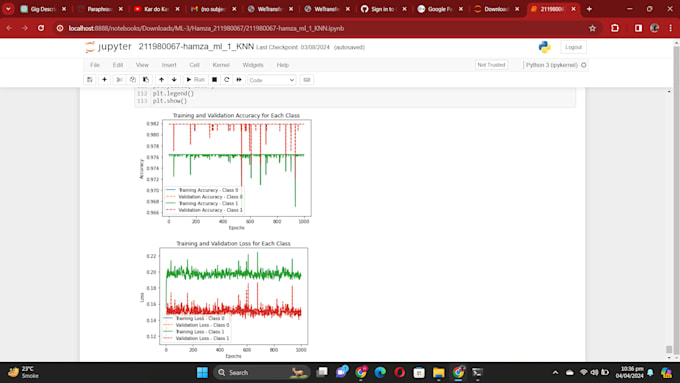Click the Python 3 (ipykernel) kernel name
The width and height of the screenshot is (680, 383).
pos(552,65)
